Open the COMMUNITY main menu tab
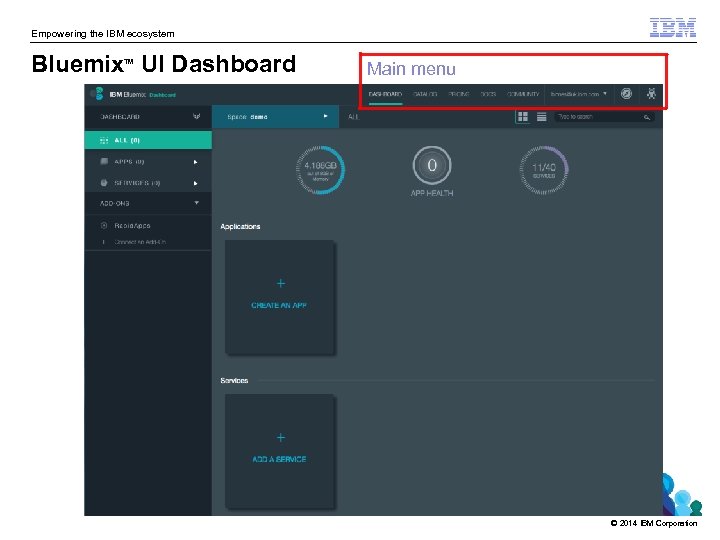The width and height of the screenshot is (720, 540). coord(523,94)
